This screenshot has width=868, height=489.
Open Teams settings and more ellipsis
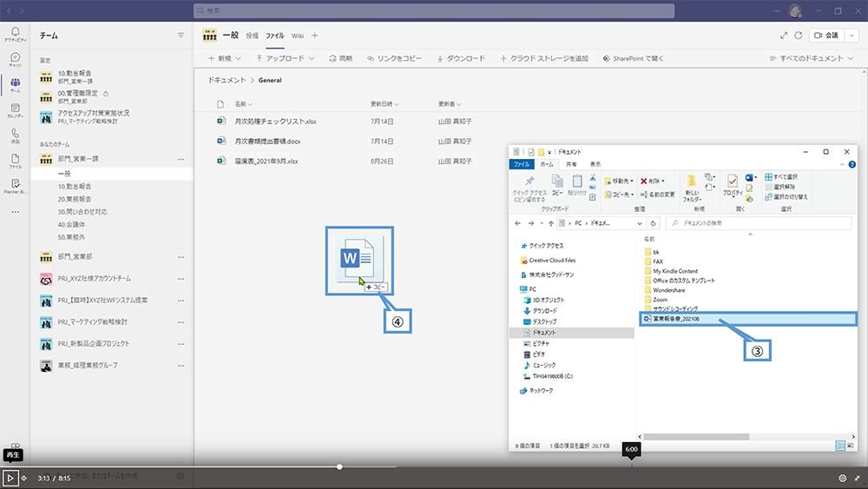776,10
